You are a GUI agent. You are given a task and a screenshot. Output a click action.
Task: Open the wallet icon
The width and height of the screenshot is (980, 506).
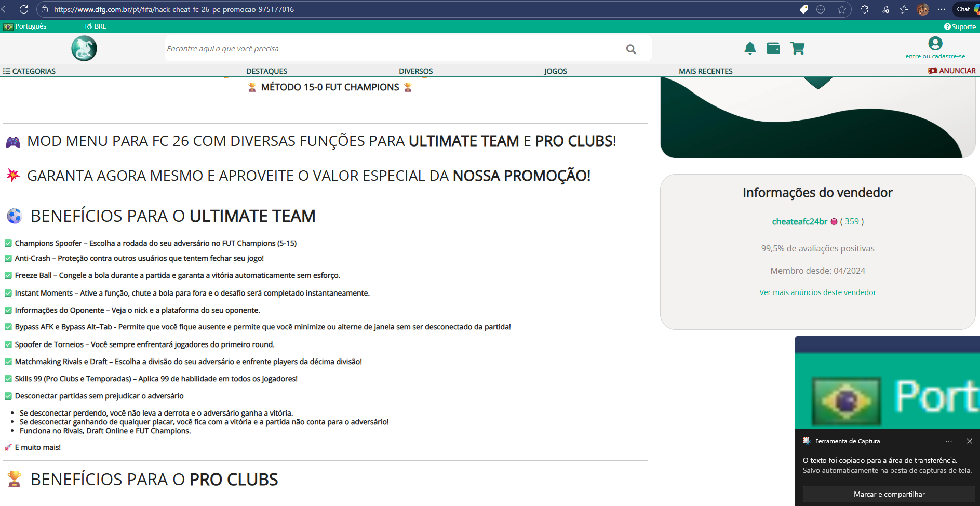click(x=773, y=48)
